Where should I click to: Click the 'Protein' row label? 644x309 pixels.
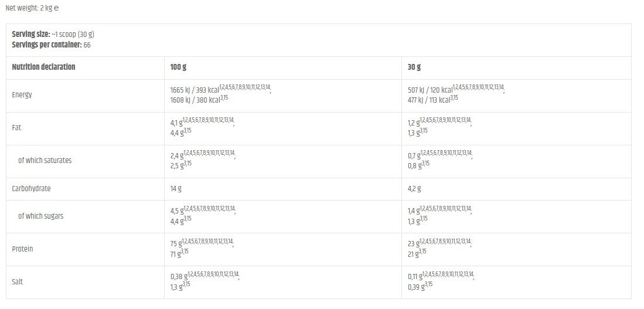click(x=22, y=249)
